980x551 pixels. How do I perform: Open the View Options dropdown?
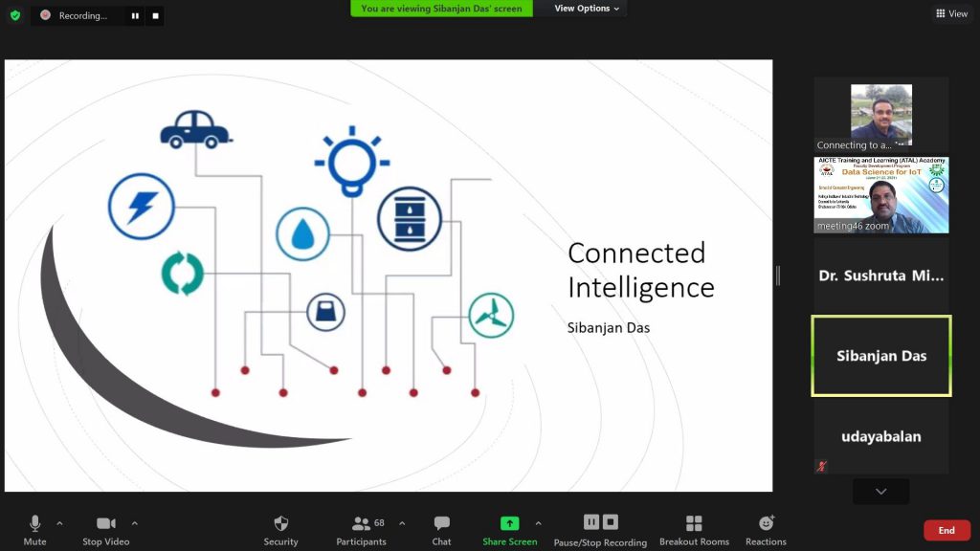click(587, 8)
